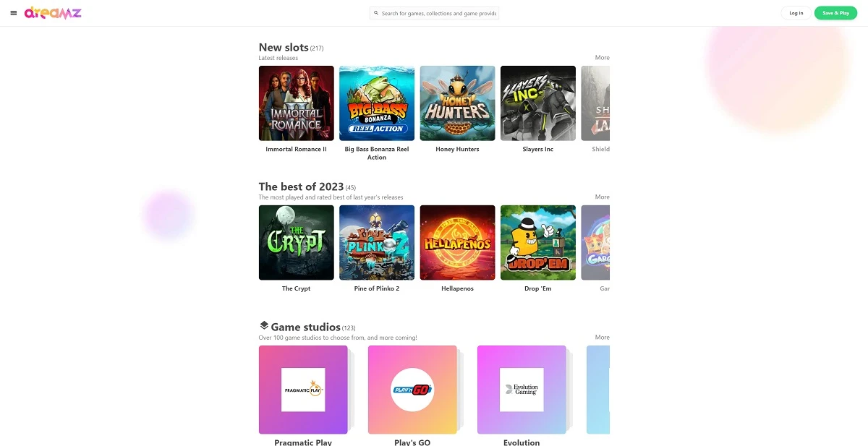Viewport: 868px width, 446px height.
Task: Open The Crypt game thumbnail
Action: click(x=297, y=243)
